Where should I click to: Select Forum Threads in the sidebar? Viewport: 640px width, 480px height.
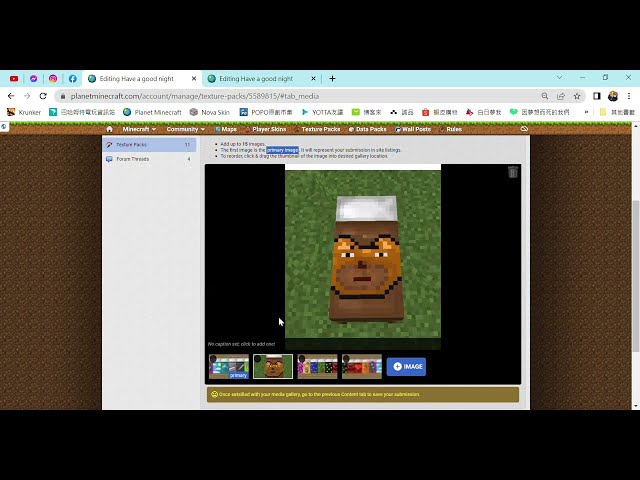[149, 159]
